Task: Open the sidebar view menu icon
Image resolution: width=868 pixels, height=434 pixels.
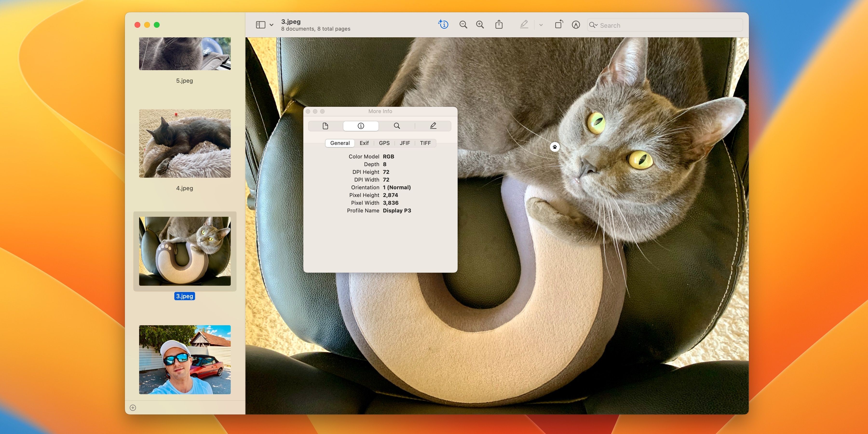Action: click(x=260, y=25)
